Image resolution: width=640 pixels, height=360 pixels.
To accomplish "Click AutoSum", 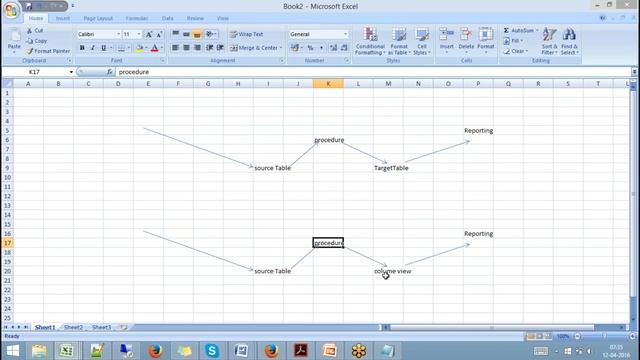I will (x=519, y=31).
